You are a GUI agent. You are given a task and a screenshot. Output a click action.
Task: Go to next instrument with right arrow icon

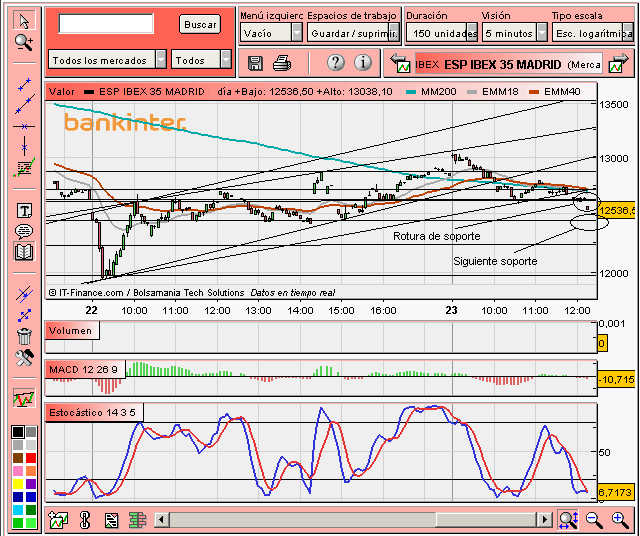click(x=618, y=63)
